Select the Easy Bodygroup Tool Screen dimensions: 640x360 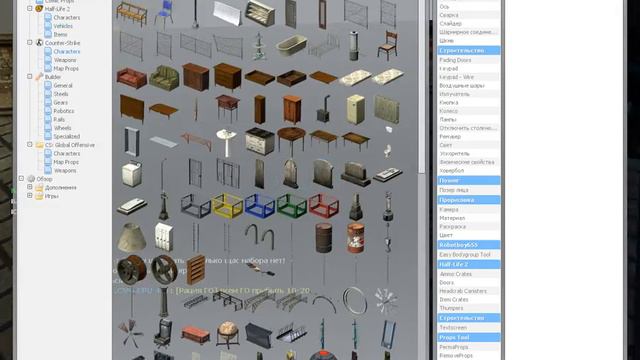click(469, 255)
